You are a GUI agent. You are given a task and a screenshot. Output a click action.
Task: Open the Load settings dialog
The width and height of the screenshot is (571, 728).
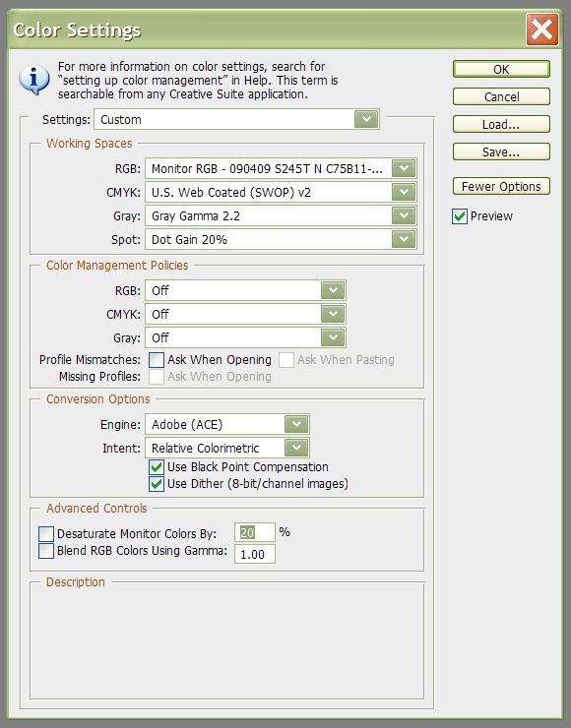click(501, 124)
